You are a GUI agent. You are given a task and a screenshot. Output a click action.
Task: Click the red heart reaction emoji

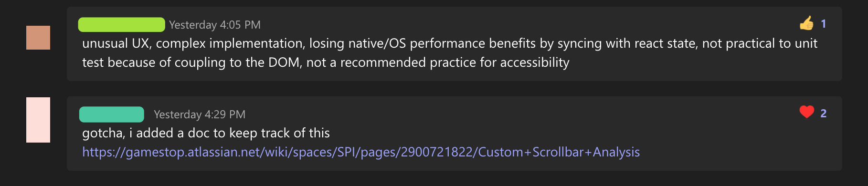[x=807, y=112]
